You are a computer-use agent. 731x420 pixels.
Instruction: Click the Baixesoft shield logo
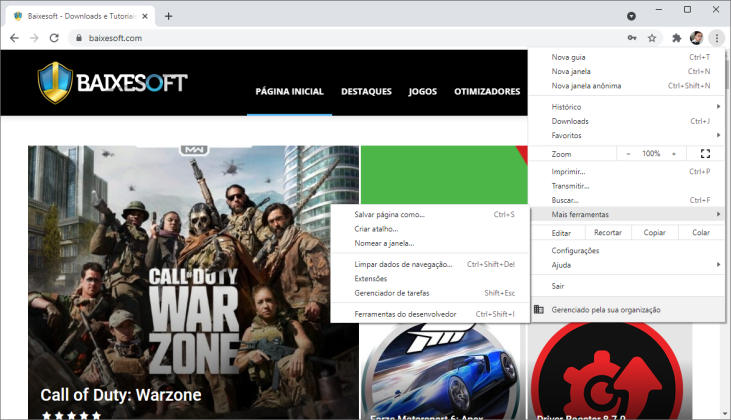click(x=55, y=83)
